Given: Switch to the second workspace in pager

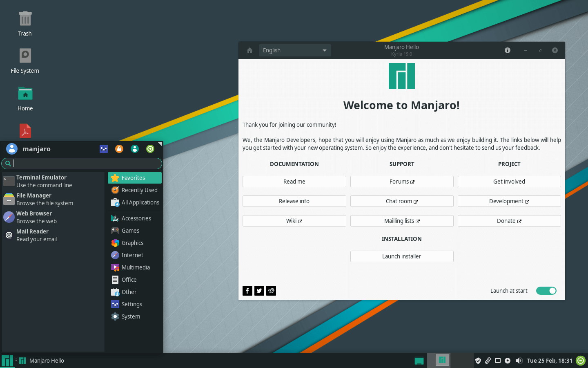Looking at the screenshot, I should 462,360.
